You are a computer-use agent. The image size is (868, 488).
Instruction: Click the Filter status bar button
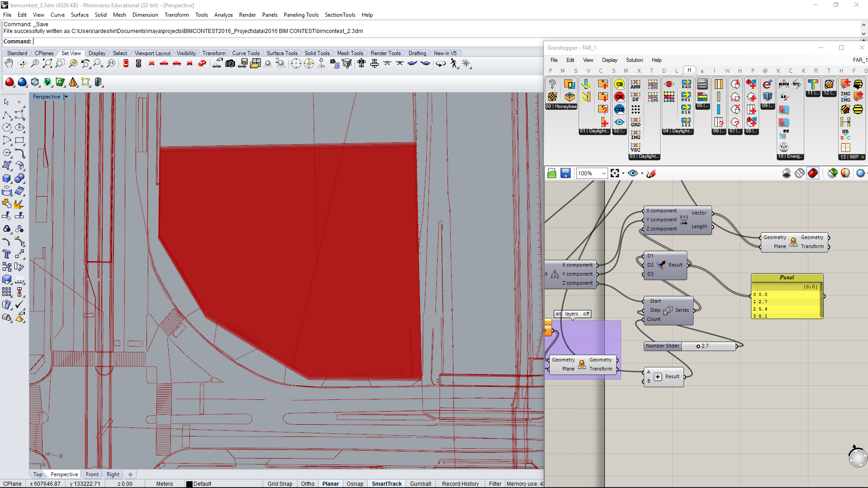495,483
